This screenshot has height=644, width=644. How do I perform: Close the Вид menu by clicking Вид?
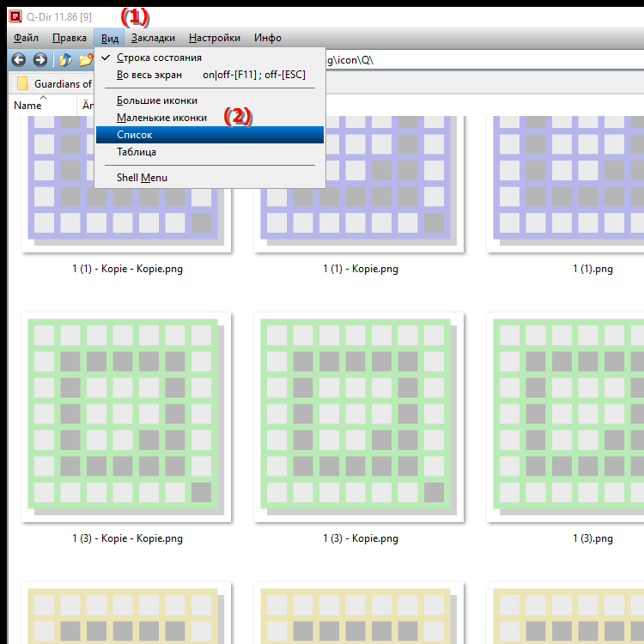tap(110, 38)
